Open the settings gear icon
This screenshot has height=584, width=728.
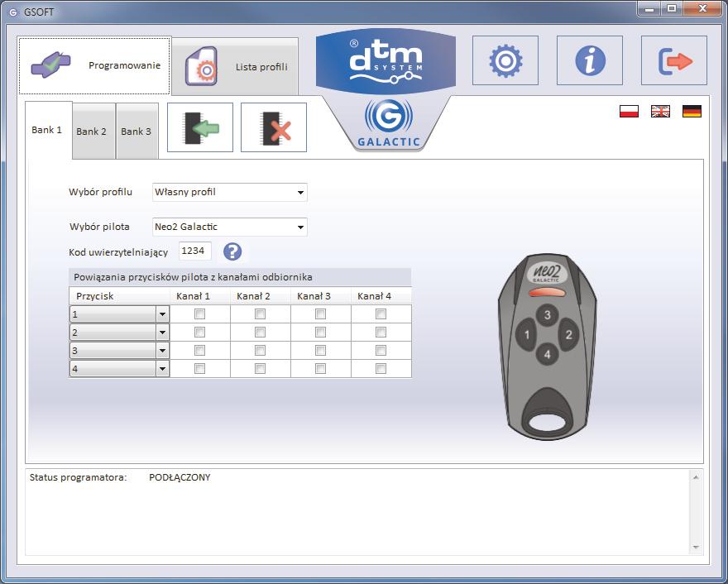(505, 60)
